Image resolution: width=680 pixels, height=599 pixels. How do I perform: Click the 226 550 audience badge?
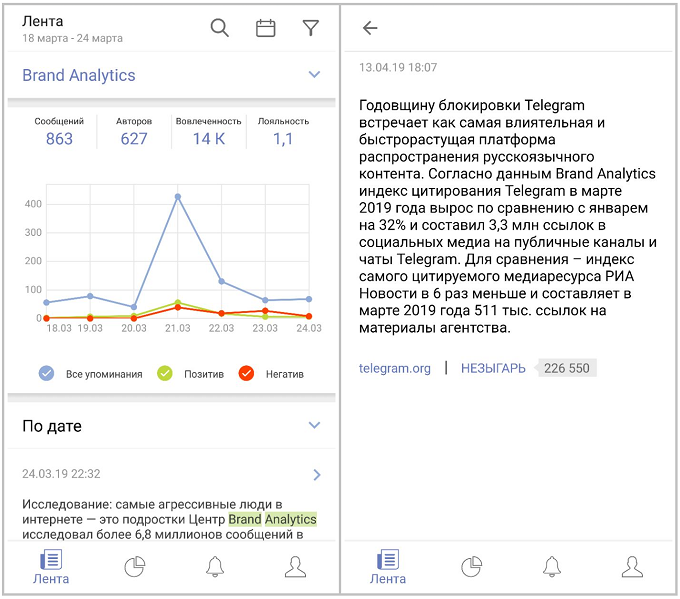(567, 368)
